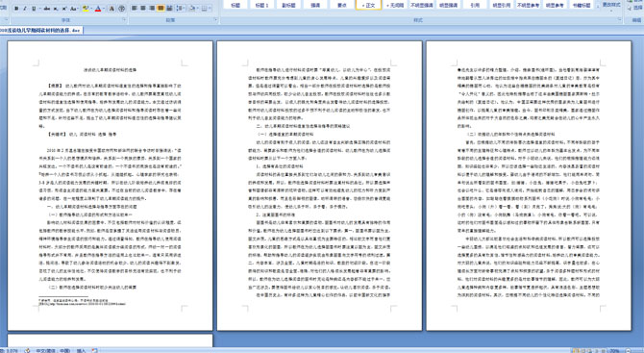Click the strikethrough abc icon

pos(46,9)
